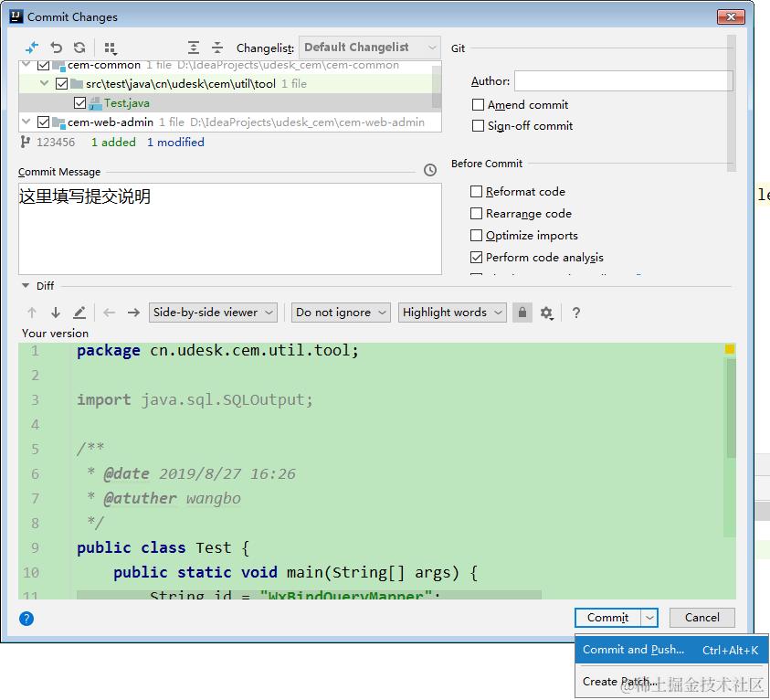This screenshot has width=770, height=700.
Task: Click the diff help question mark
Action: click(x=576, y=313)
